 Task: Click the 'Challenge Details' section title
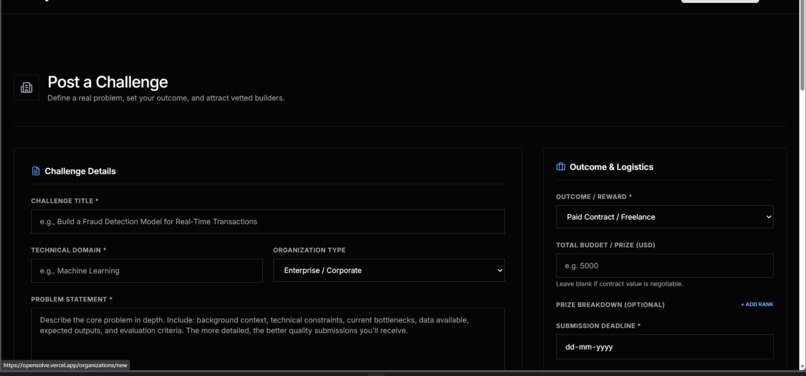point(80,171)
